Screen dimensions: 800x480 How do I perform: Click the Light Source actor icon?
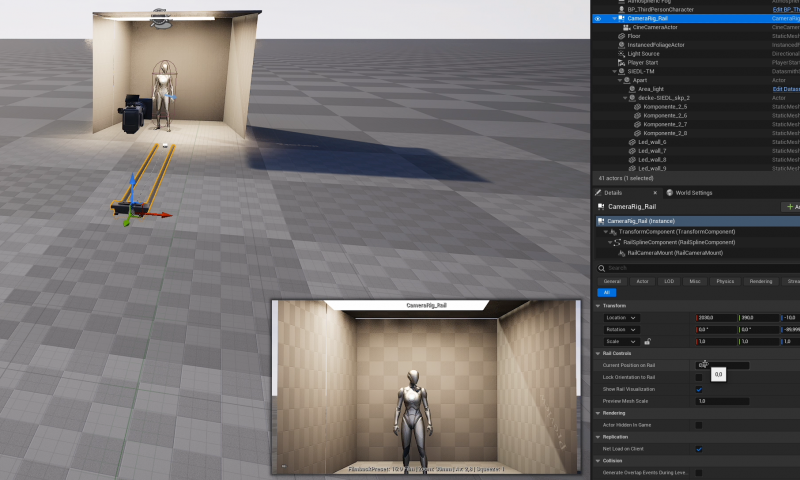[621, 54]
